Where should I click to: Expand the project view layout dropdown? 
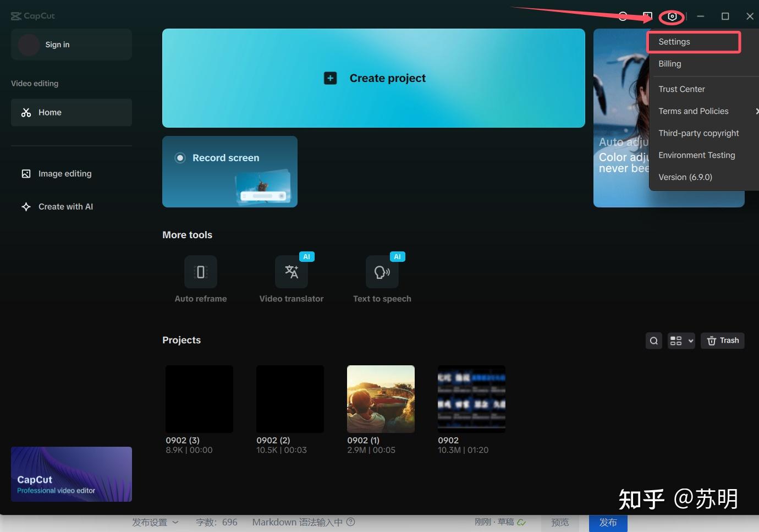pos(681,341)
